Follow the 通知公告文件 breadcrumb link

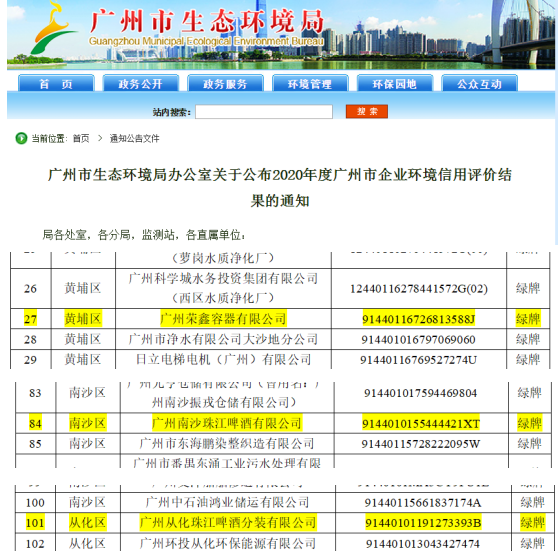click(134, 138)
